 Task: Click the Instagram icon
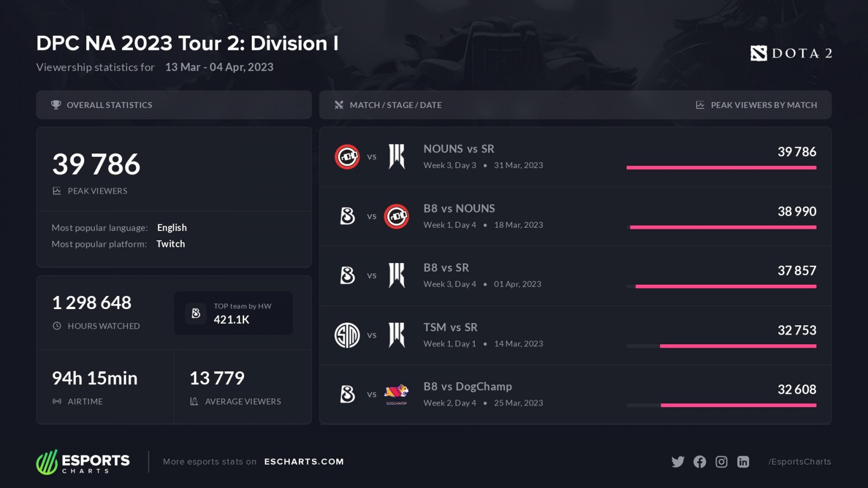coord(722,461)
